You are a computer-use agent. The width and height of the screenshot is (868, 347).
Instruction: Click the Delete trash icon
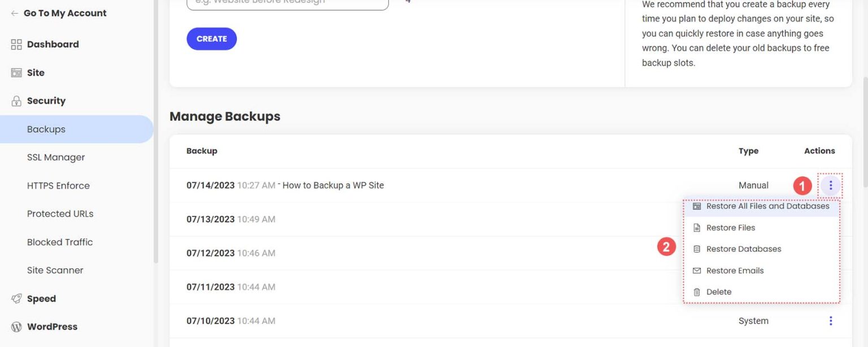(x=697, y=292)
